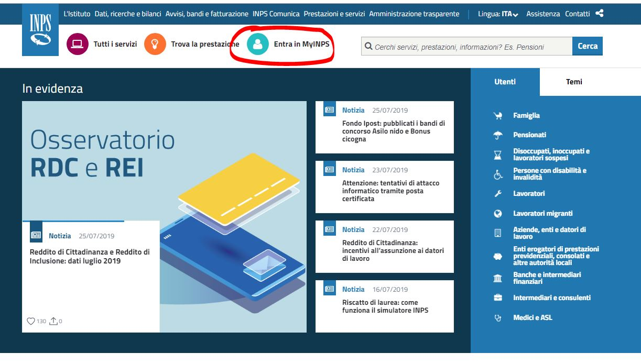Click the search input field
The height and width of the screenshot is (364, 641).
tap(466, 47)
